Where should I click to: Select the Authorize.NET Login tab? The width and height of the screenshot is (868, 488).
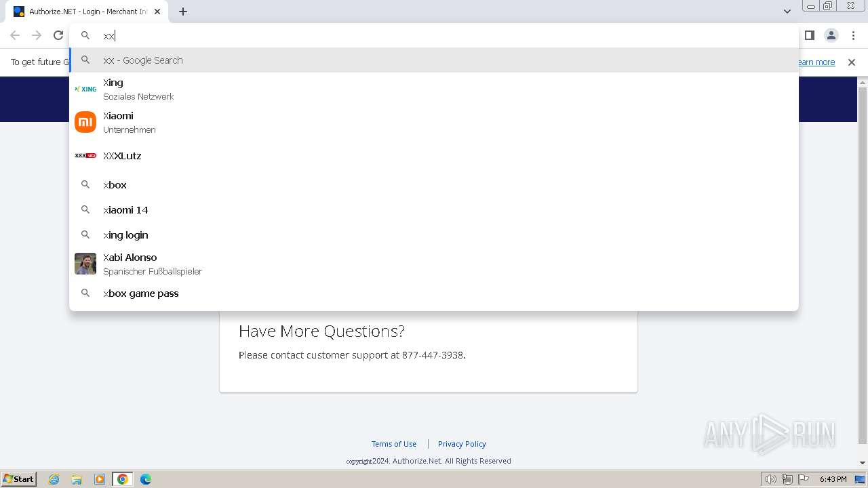[88, 12]
